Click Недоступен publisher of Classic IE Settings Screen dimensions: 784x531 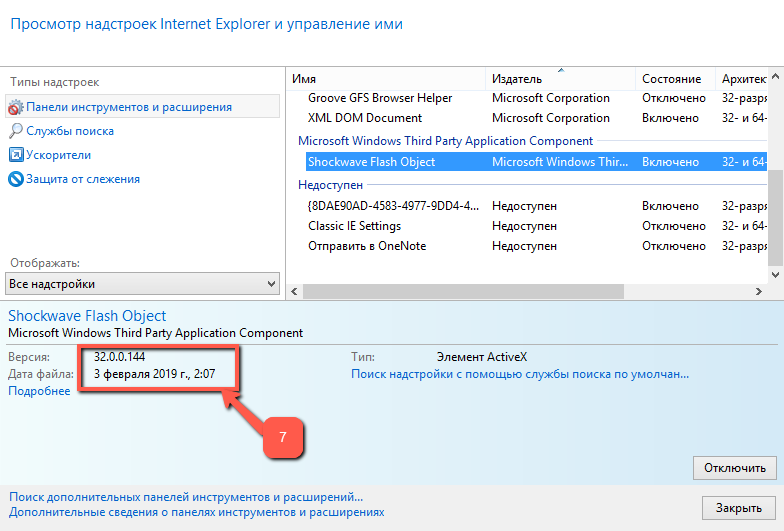(x=524, y=226)
